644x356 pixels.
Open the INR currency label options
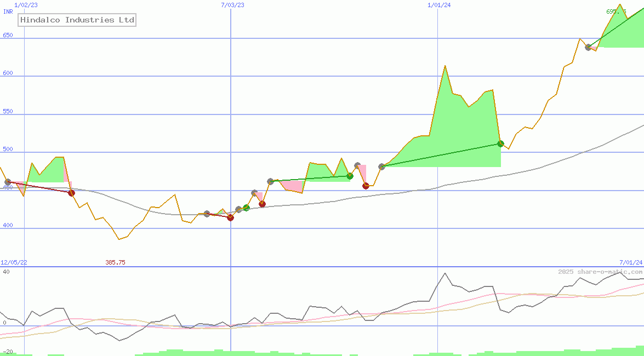[8, 12]
